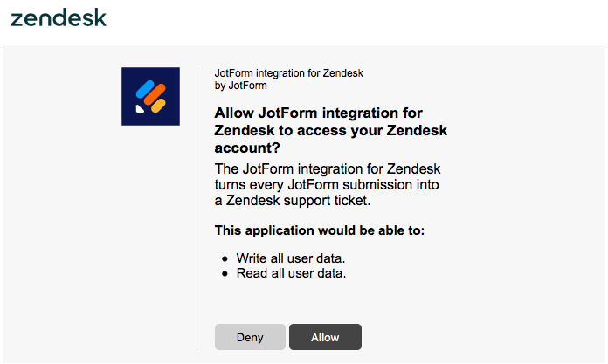The width and height of the screenshot is (608, 364).
Task: Click the JotForm app icon
Action: (150, 96)
